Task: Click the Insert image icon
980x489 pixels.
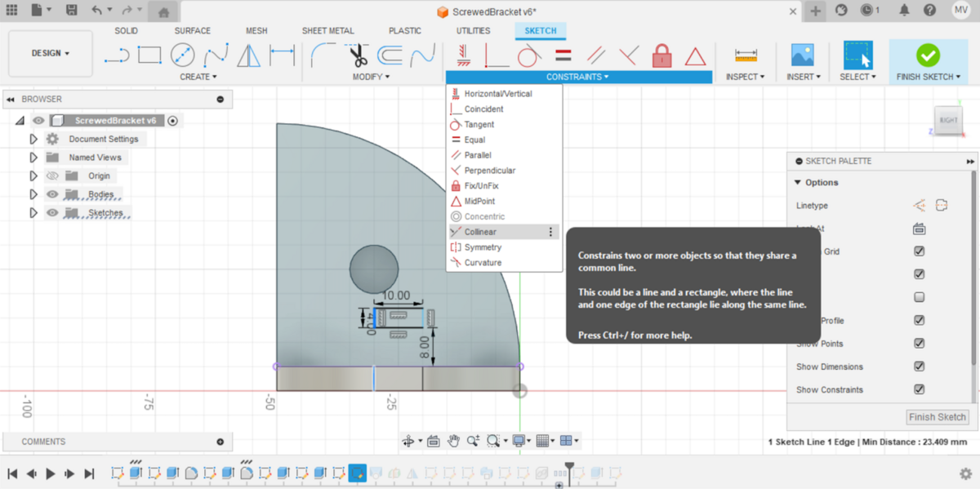Action: pyautogui.click(x=802, y=56)
